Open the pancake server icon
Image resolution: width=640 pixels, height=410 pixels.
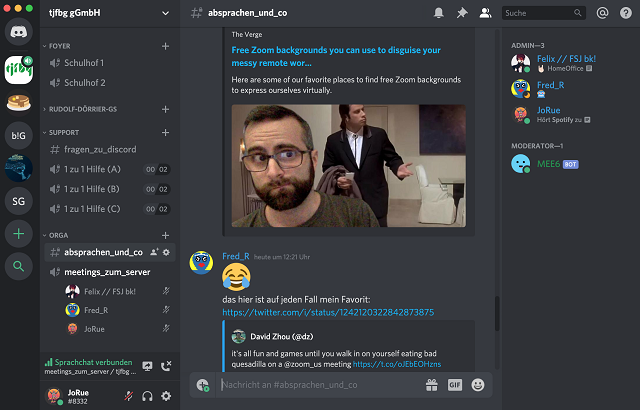(x=19, y=102)
